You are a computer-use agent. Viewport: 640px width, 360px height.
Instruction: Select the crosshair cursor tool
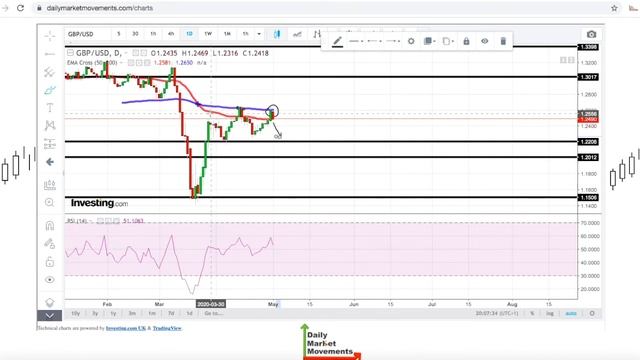click(x=50, y=36)
